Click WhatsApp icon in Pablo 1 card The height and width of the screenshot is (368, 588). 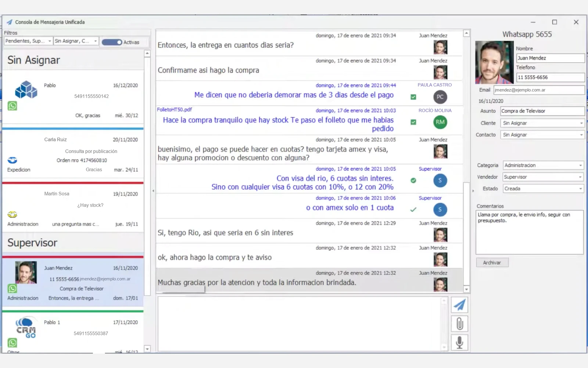pyautogui.click(x=12, y=343)
